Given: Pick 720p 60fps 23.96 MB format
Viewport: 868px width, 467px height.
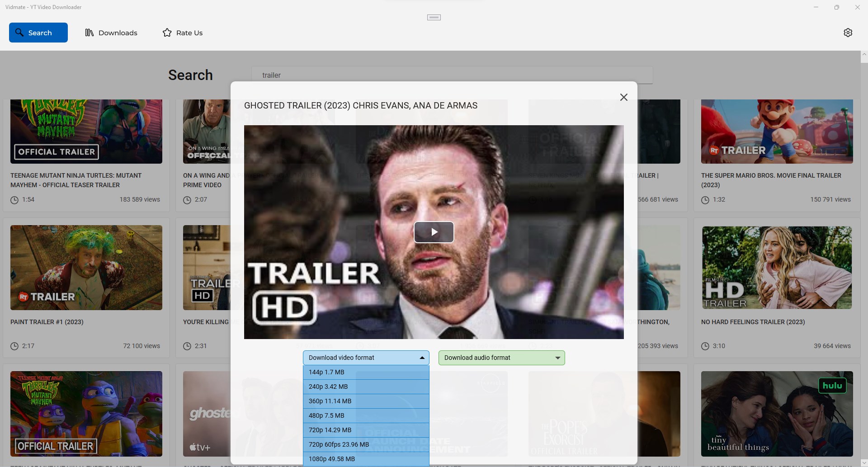Looking at the screenshot, I should pos(366,444).
